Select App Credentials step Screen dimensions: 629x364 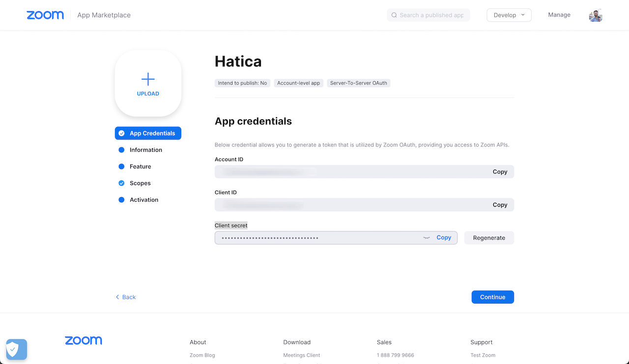point(148,133)
